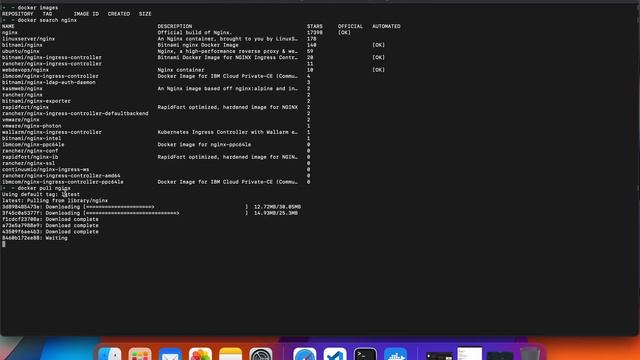Click the 'docker search nginx' command line

pyautogui.click(x=47, y=20)
